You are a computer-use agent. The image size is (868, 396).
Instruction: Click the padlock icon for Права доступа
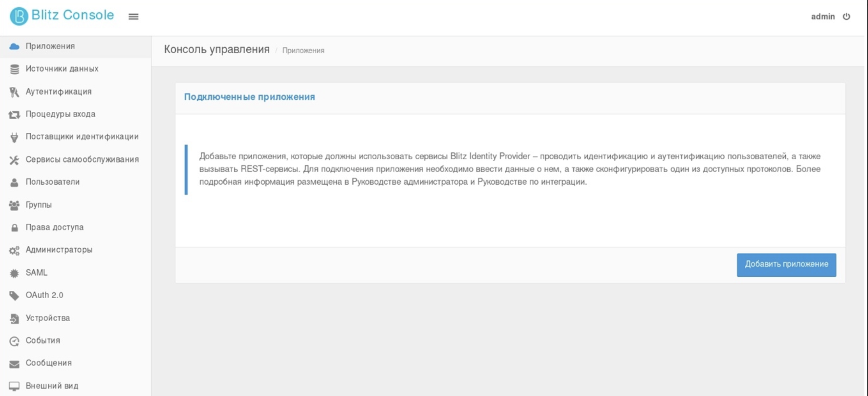tap(15, 227)
